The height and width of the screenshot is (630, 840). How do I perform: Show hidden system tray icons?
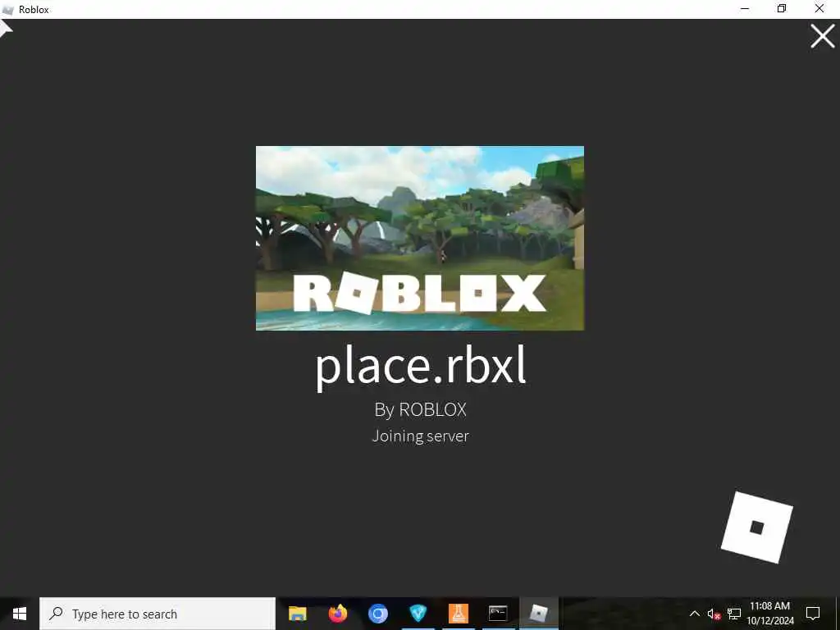tap(694, 614)
